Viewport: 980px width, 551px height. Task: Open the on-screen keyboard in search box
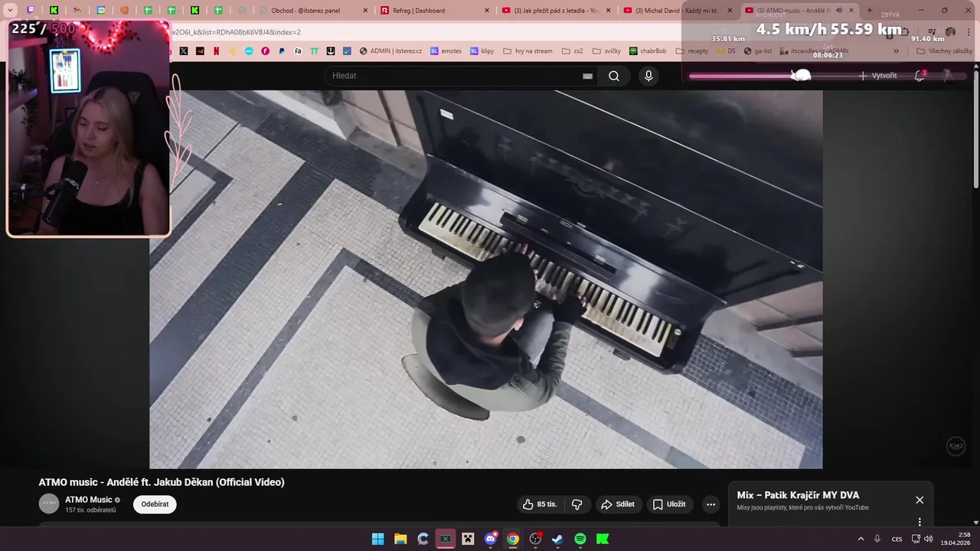tap(587, 76)
